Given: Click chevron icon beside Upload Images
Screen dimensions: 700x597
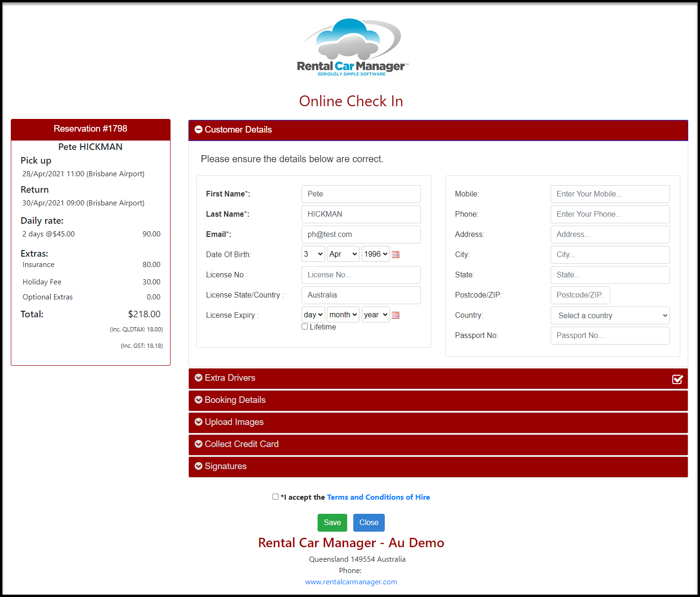Looking at the screenshot, I should [198, 422].
